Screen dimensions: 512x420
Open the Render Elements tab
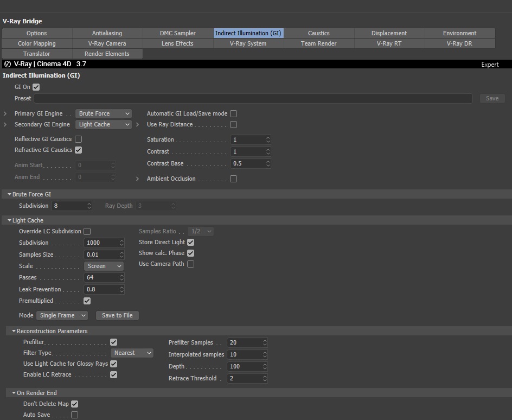coord(107,54)
